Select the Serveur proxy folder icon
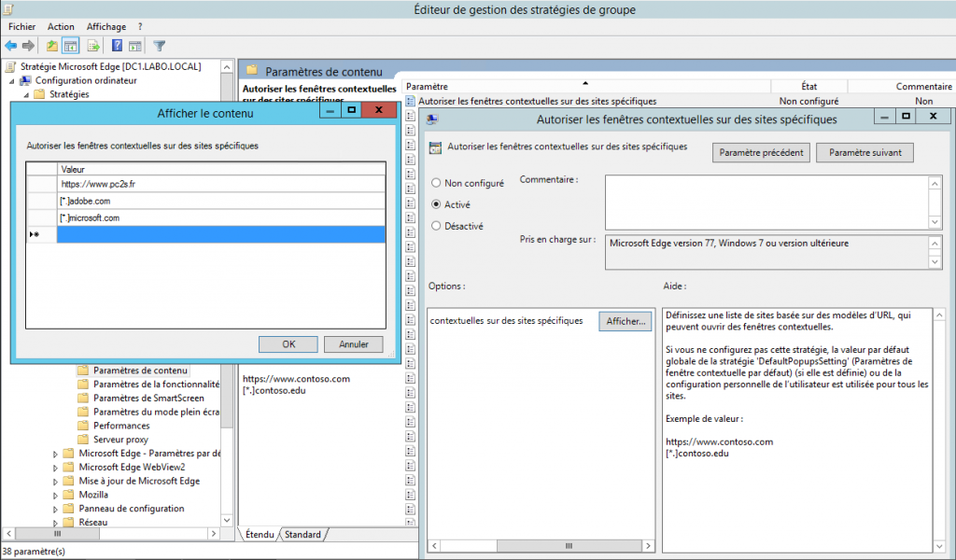Image resolution: width=956 pixels, height=560 pixels. 84,440
